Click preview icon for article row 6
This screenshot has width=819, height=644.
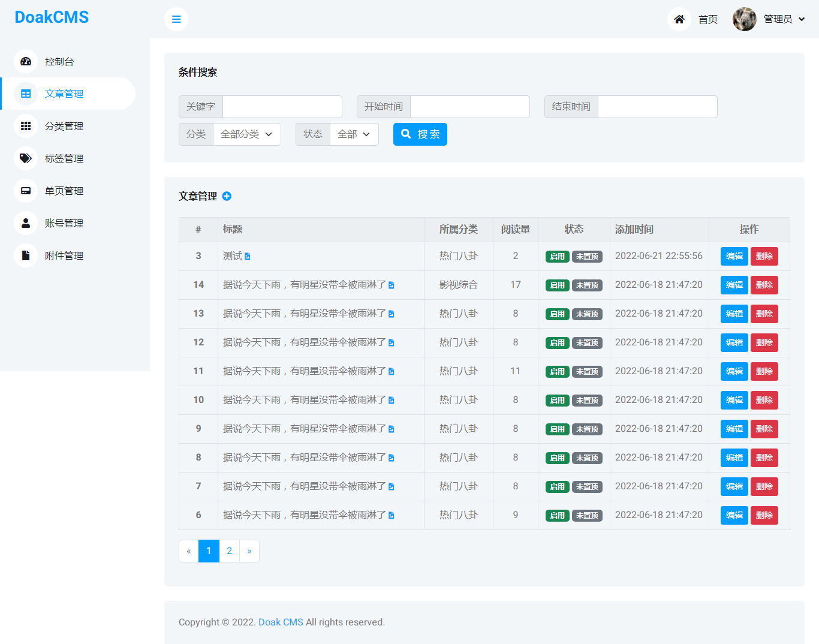pos(392,516)
